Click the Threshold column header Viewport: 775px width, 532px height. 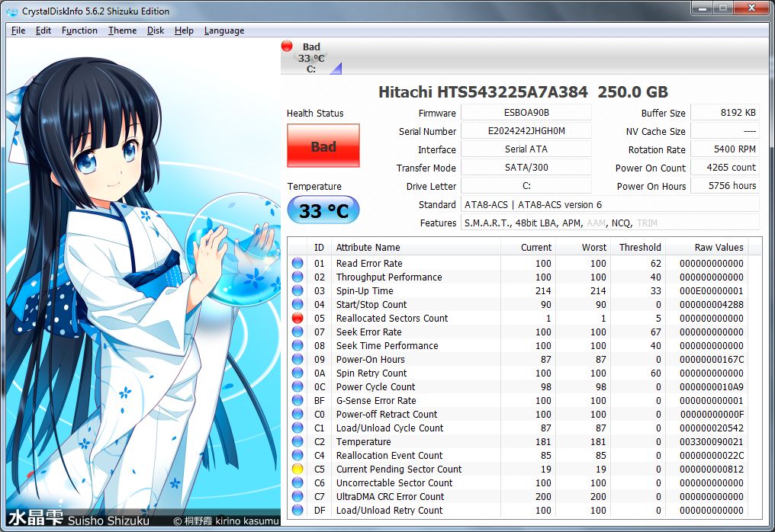[638, 248]
